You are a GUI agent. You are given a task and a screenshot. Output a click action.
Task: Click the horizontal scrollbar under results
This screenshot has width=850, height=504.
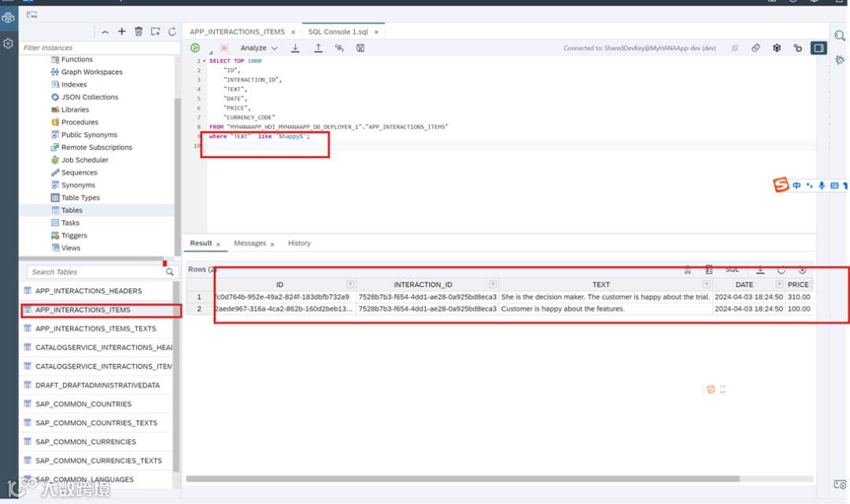tap(463, 479)
